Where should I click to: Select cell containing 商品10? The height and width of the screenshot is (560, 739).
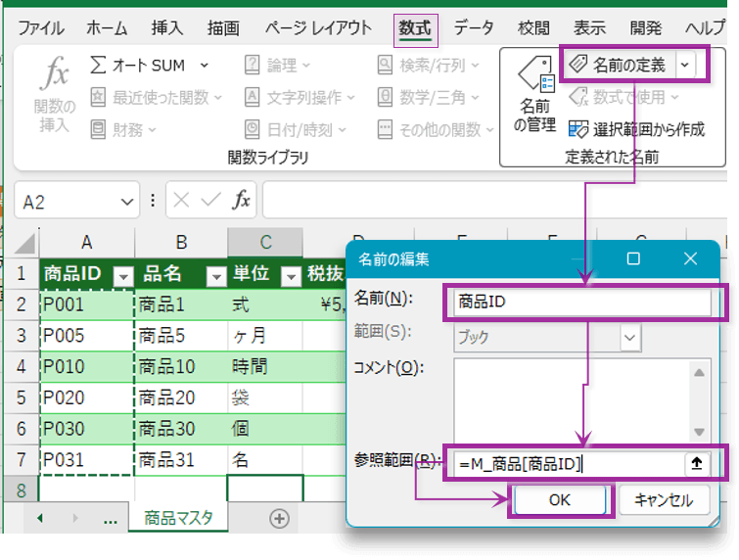coord(181,367)
